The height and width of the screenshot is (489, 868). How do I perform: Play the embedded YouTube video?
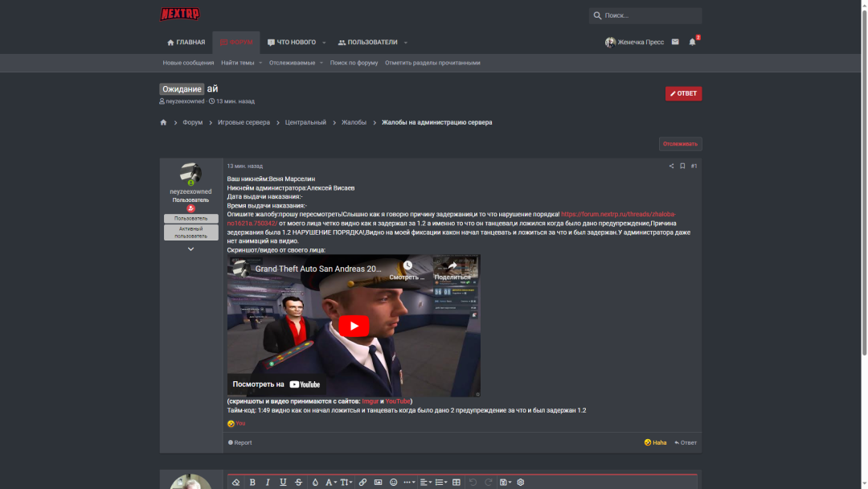(x=354, y=326)
